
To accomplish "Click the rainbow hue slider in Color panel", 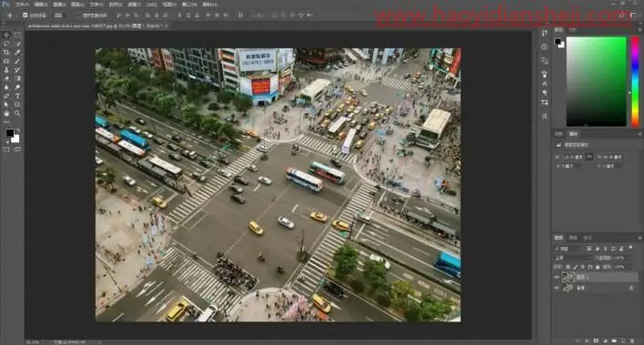I will click(x=635, y=81).
